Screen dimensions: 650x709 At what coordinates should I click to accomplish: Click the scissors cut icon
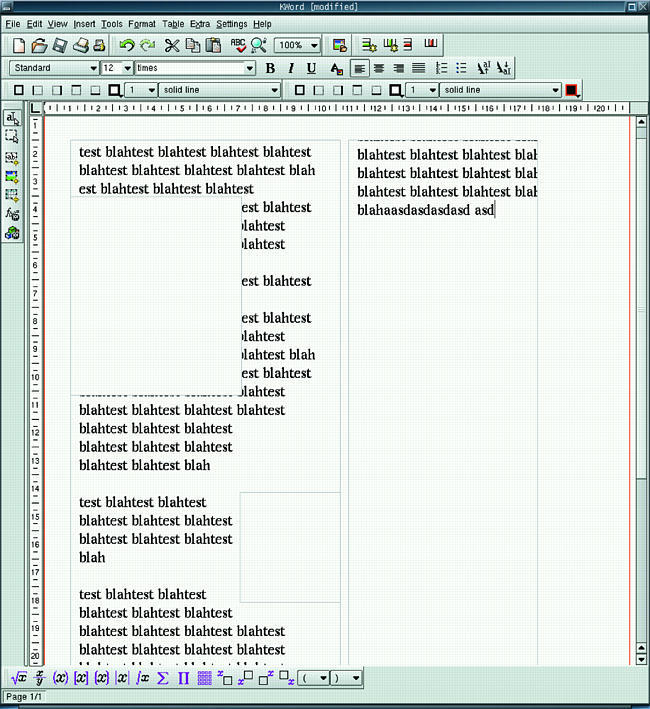171,45
